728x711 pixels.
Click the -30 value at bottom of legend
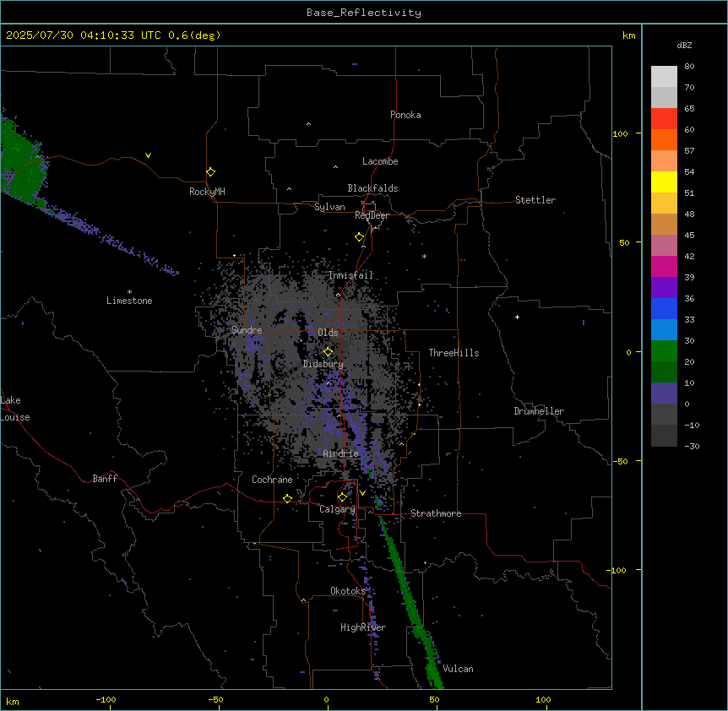click(692, 446)
